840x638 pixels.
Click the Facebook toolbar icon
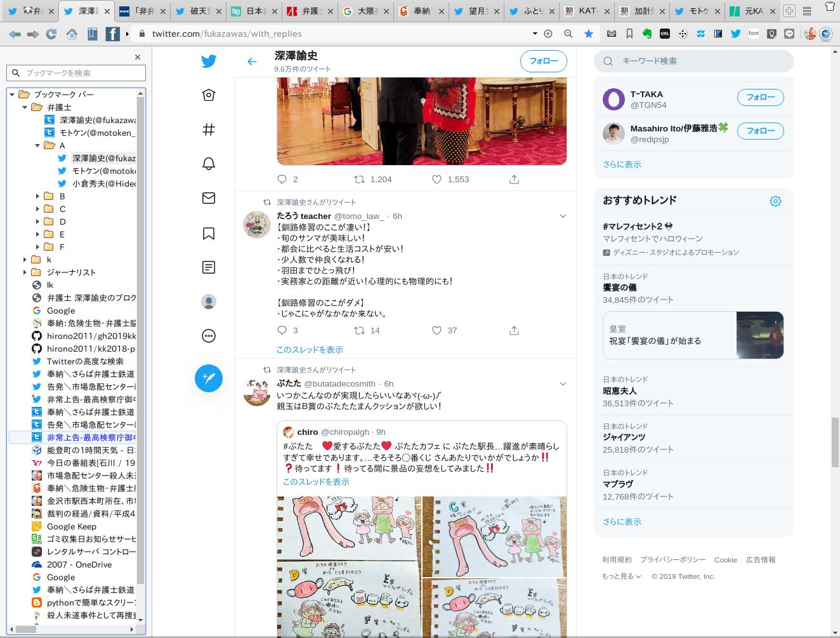point(112,34)
